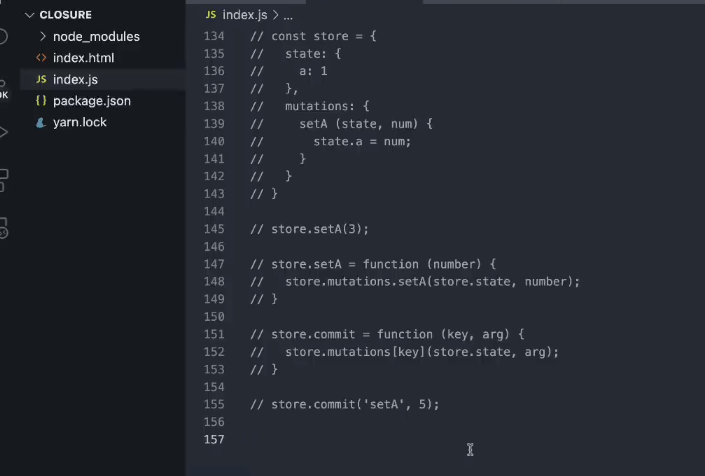
Task: Click the braces icon beside package.json
Action: click(x=41, y=101)
